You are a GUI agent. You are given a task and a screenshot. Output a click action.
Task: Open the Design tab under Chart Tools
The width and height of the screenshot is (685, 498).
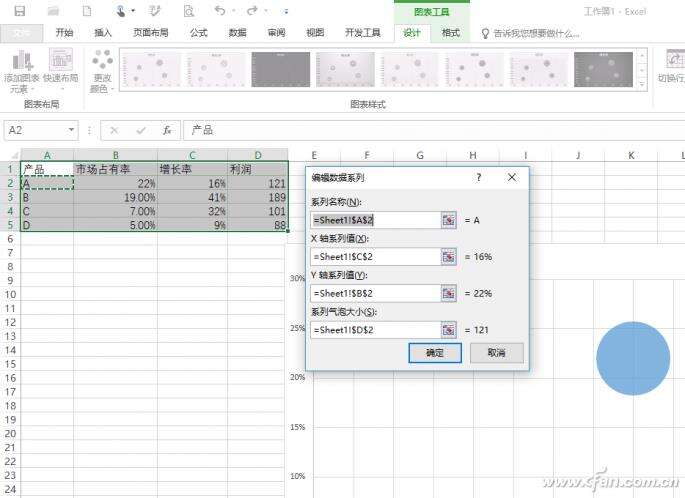tap(412, 33)
